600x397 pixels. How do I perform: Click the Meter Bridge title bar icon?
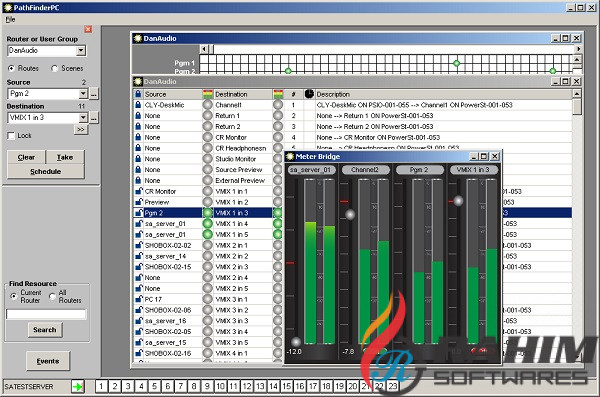290,156
